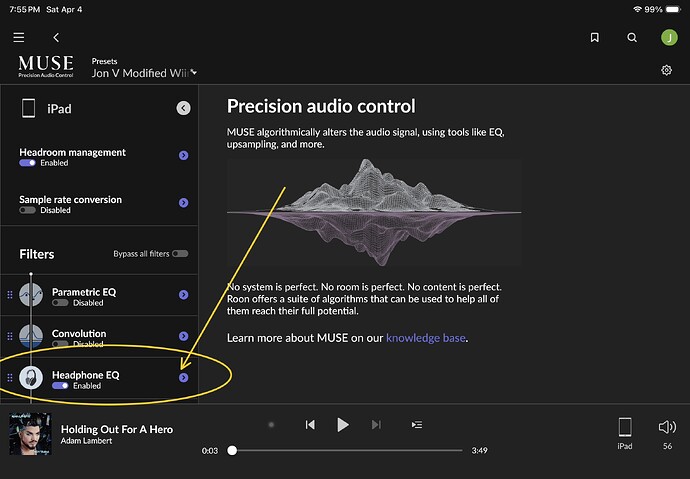Click the 7:55 PM clock
The width and height of the screenshot is (690, 479).
[25, 9]
